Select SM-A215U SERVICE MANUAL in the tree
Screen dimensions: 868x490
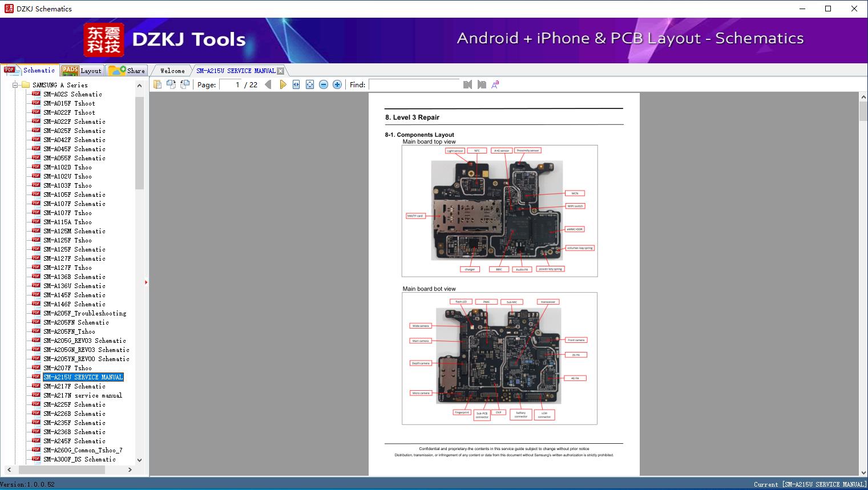tap(83, 377)
